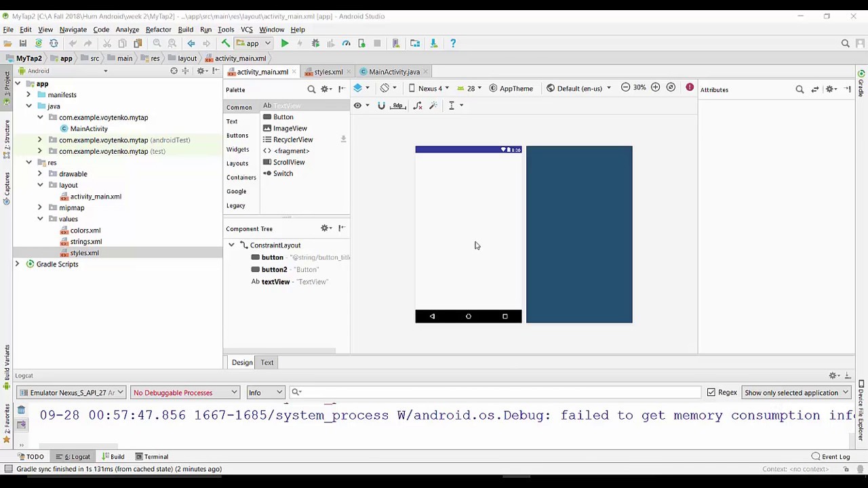The height and width of the screenshot is (488, 868).
Task: Click the back navigation arrow in toolbar
Action: (x=191, y=43)
